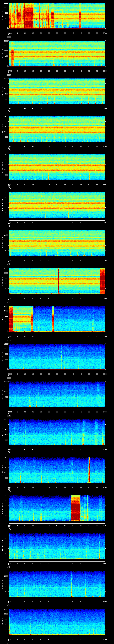
Task: Click the spectrogram panel starting at 1:30:00
Action: [57, 167]
